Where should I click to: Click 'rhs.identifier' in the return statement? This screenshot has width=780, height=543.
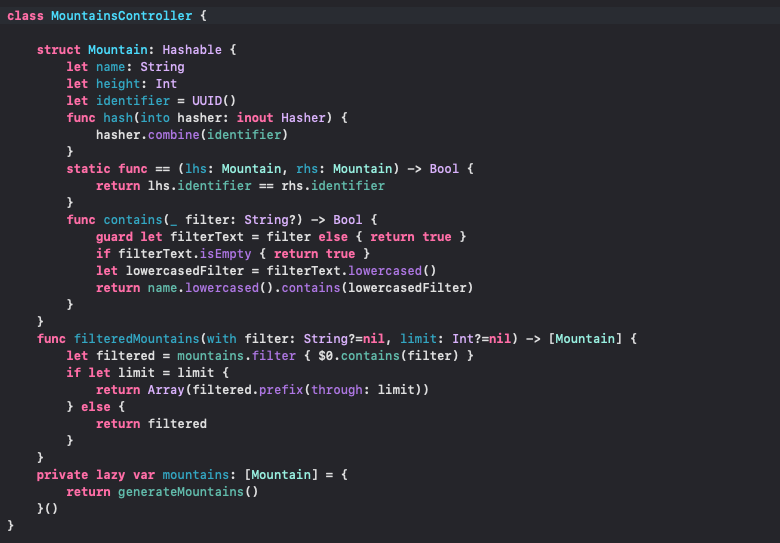point(333,185)
